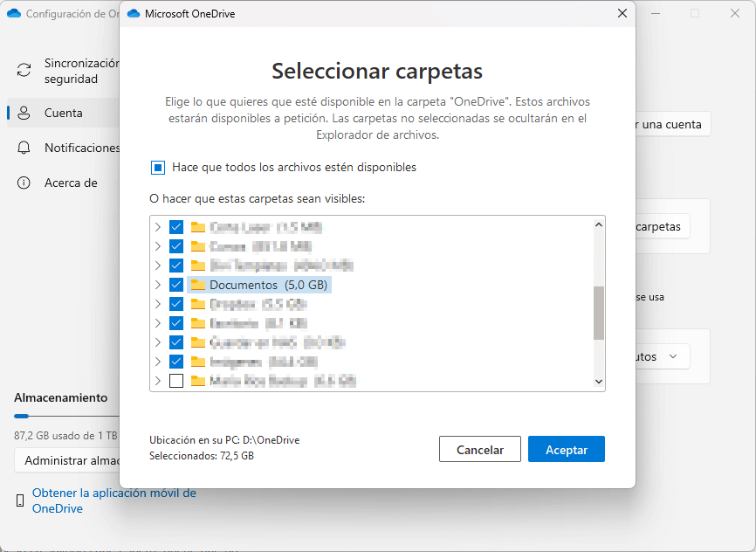Click the Documentos folder icon
This screenshot has width=756, height=552.
point(198,285)
